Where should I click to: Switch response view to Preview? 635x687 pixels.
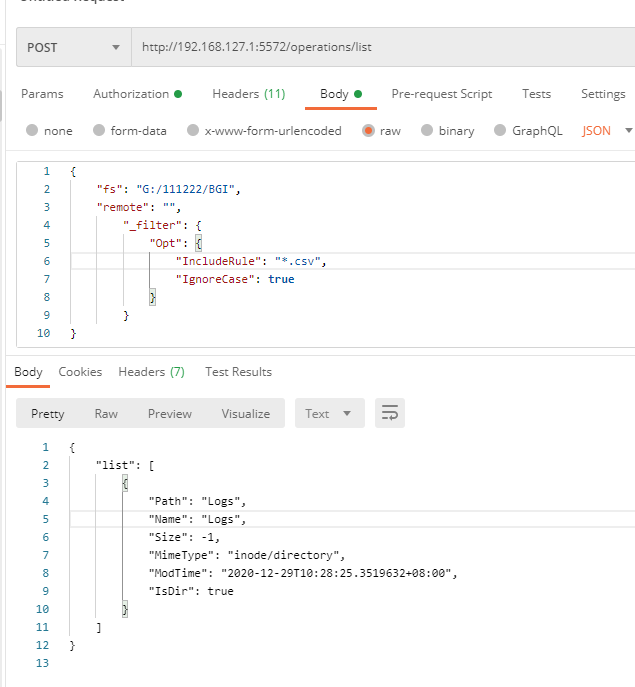170,414
